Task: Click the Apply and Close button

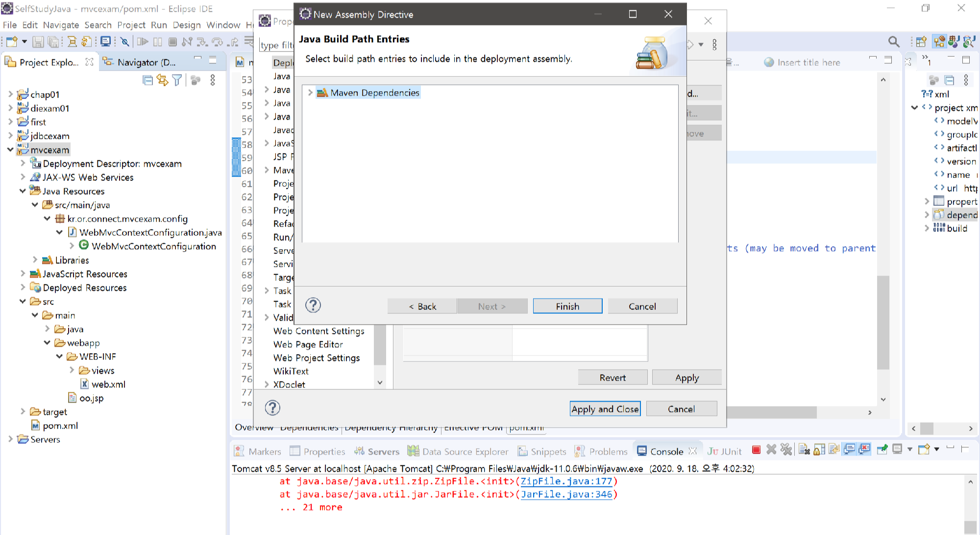Action: coord(605,409)
